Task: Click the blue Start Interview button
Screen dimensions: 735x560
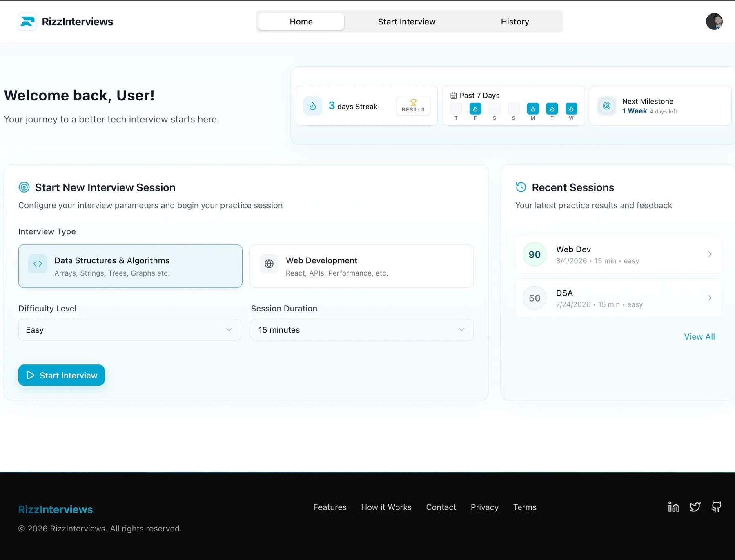Action: tap(62, 375)
